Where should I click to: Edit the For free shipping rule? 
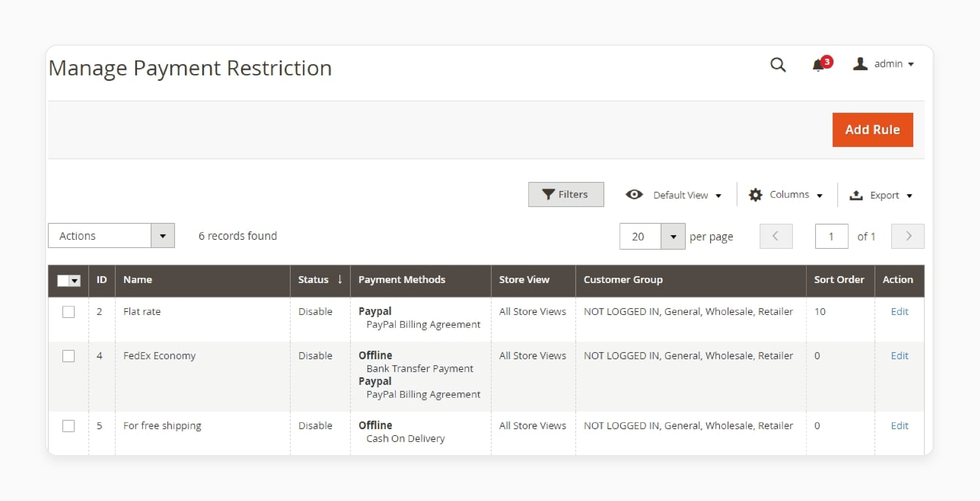tap(899, 426)
